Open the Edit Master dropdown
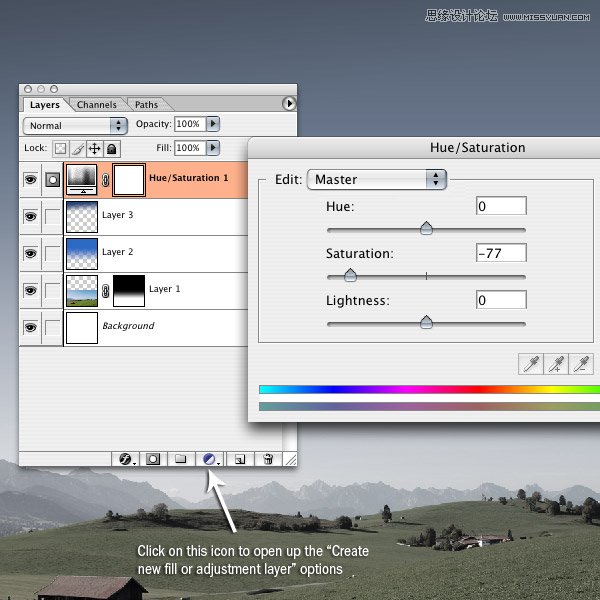The width and height of the screenshot is (600, 600). point(377,179)
